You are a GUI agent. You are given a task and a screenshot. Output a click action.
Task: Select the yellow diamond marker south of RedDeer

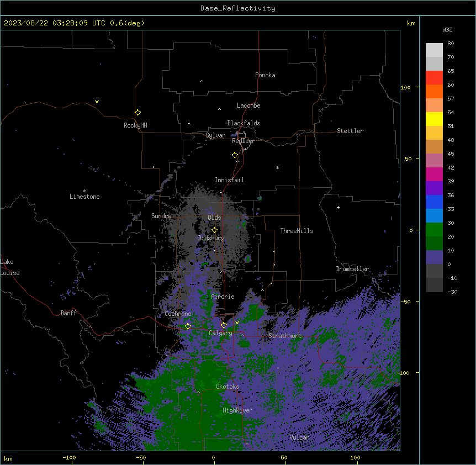coord(235,155)
